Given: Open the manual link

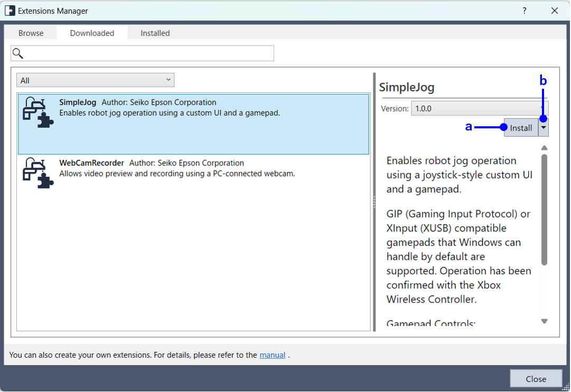Looking at the screenshot, I should click(272, 355).
